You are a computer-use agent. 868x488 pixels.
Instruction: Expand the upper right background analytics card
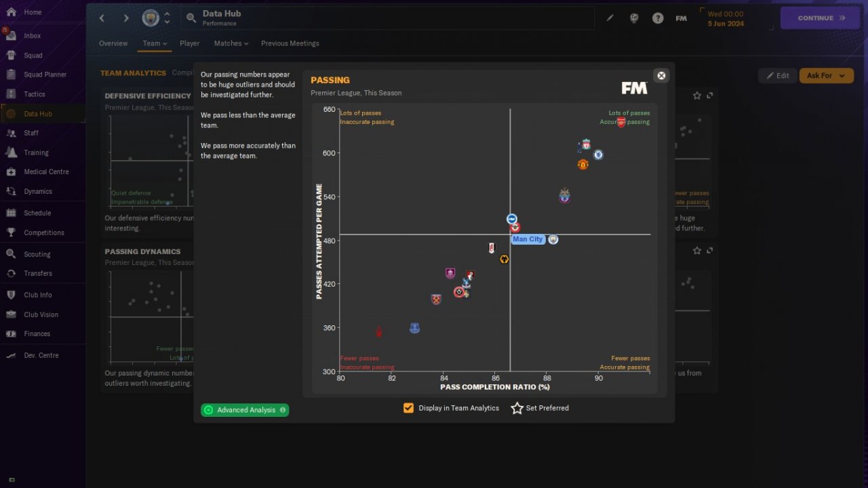click(710, 96)
